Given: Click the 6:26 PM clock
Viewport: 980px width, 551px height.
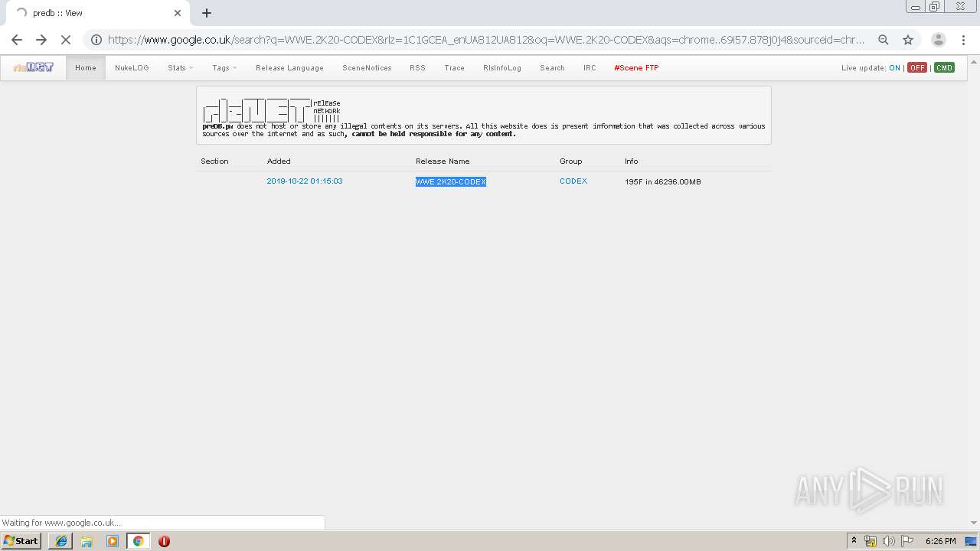Looking at the screenshot, I should point(940,541).
